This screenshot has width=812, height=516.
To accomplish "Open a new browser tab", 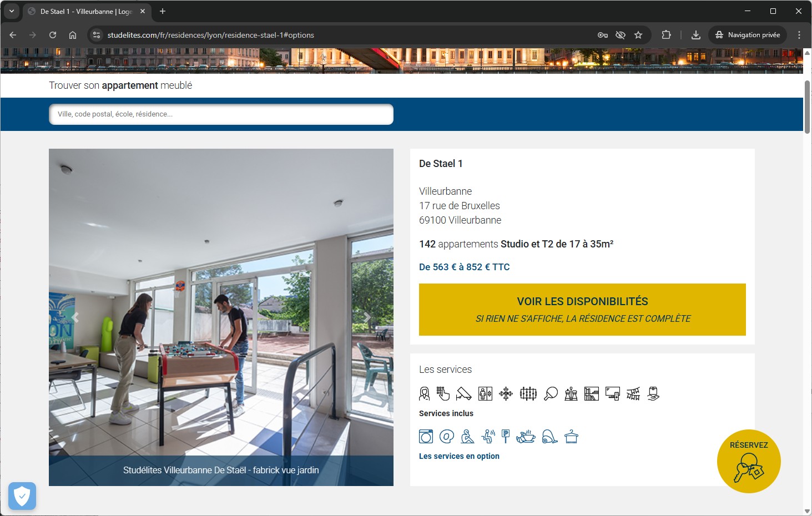I will (163, 11).
